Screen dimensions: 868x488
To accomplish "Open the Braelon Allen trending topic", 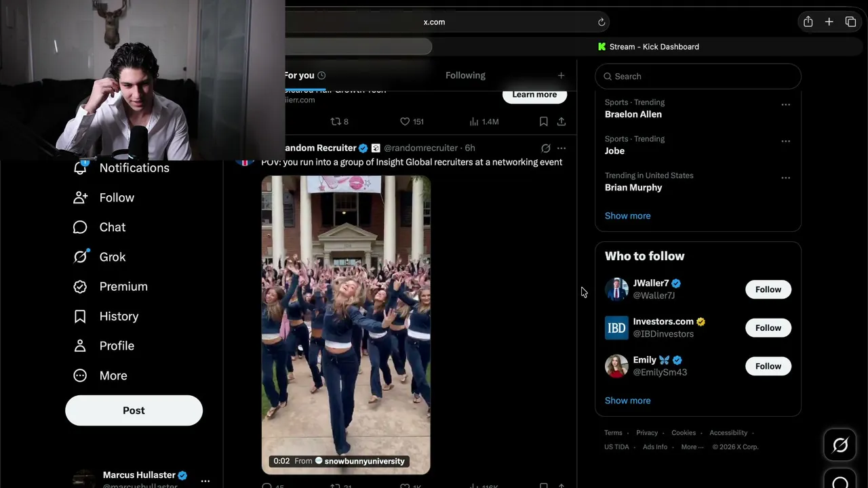I will tap(633, 115).
